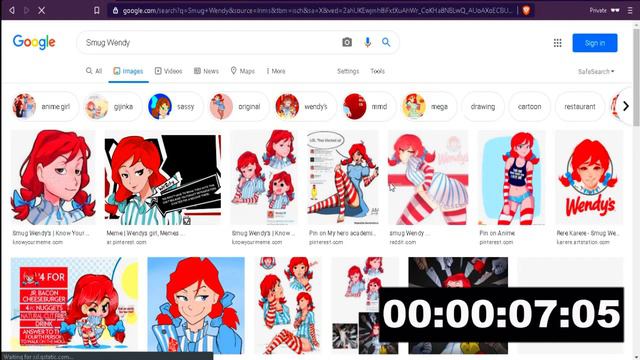Select the cartoon suggestion chip
640x360 pixels.
tap(529, 107)
